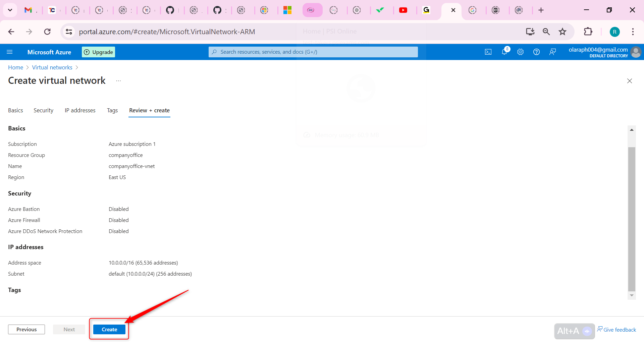Image resolution: width=644 pixels, height=342 pixels.
Task: View site information in the address bar
Action: click(x=69, y=32)
